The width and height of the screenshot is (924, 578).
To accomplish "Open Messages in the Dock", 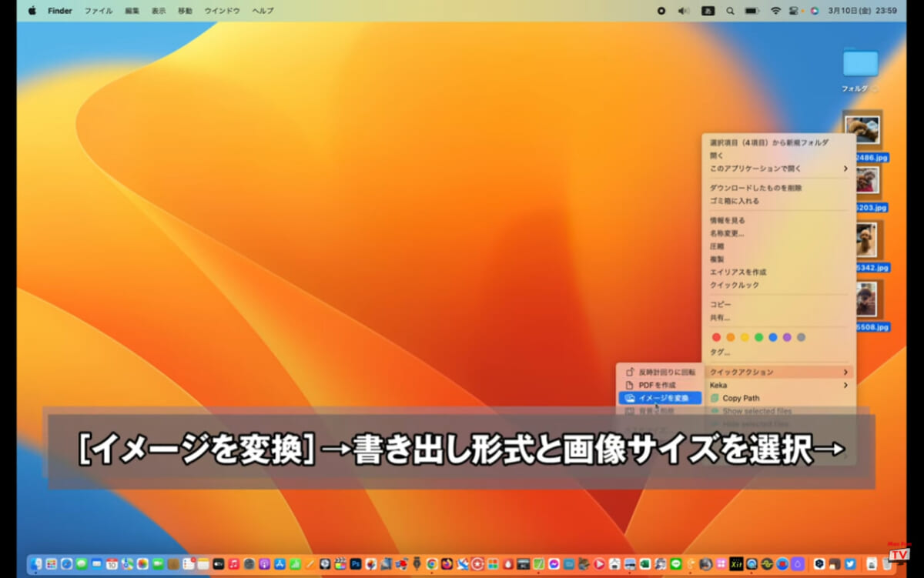I will point(82,564).
